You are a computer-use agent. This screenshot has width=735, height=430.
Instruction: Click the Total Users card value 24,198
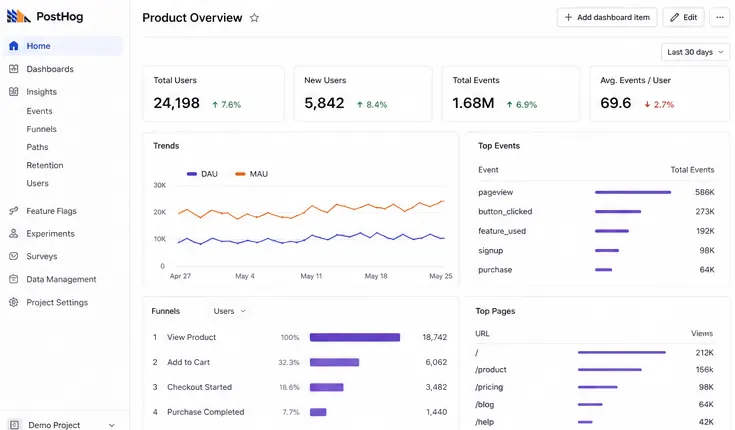pos(176,103)
